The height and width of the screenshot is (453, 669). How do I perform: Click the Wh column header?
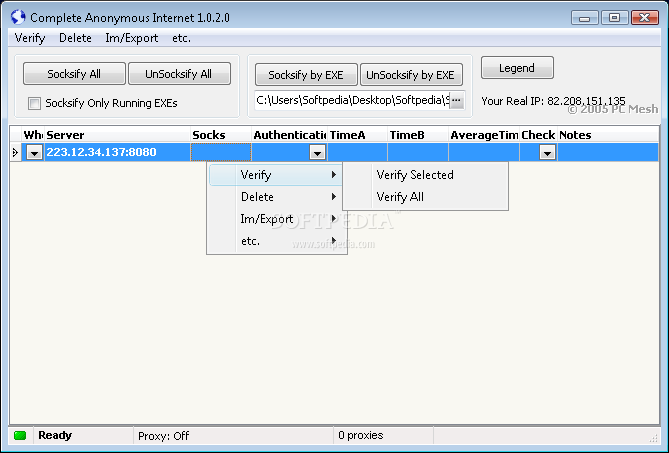point(33,135)
